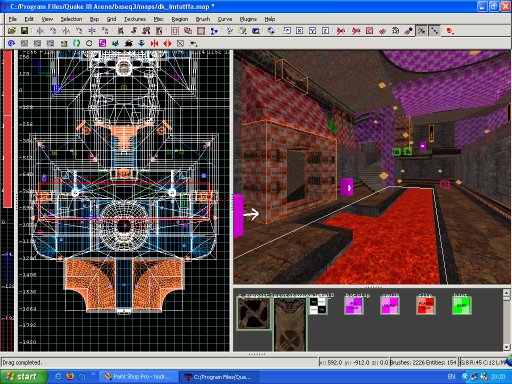Select the tall banner texture thumbnail
Image resolution: width=512 pixels, height=384 pixels.
point(290,324)
